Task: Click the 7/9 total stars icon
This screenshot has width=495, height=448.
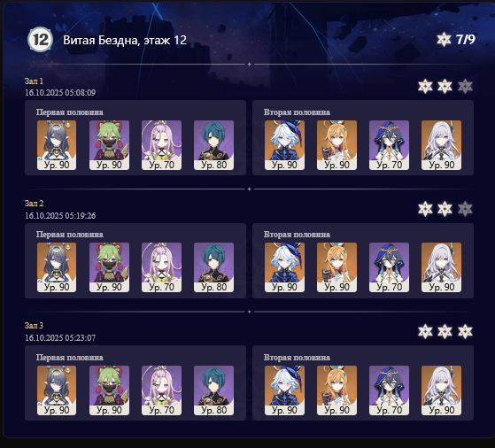Action: tap(444, 40)
